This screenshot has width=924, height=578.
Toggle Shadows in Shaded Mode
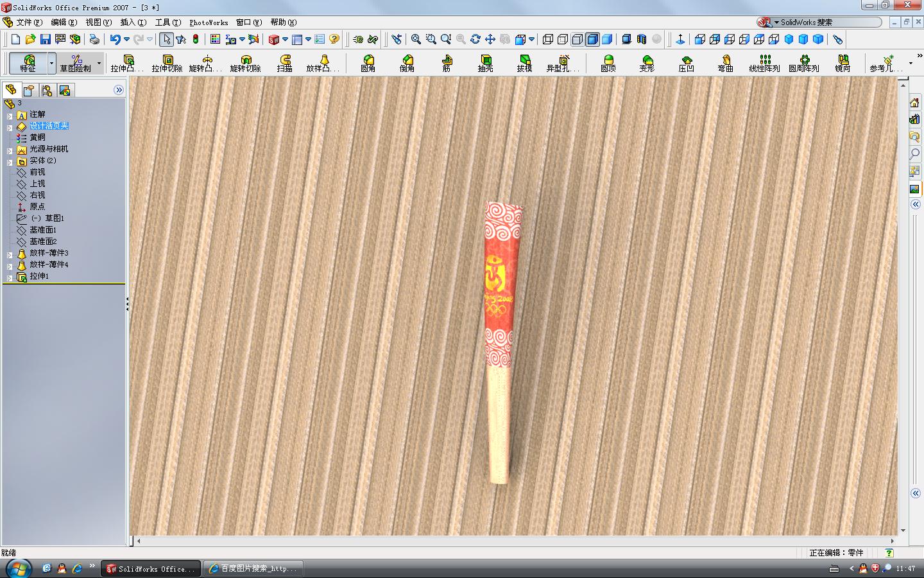click(626, 39)
